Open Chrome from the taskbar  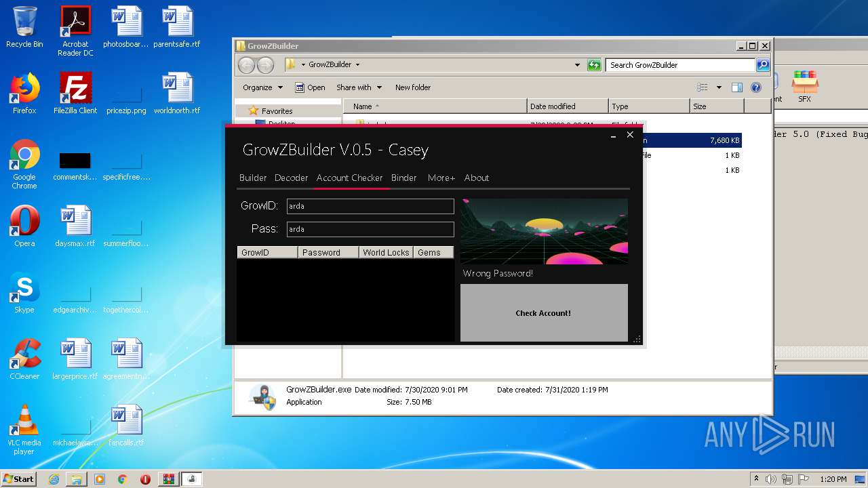123,479
